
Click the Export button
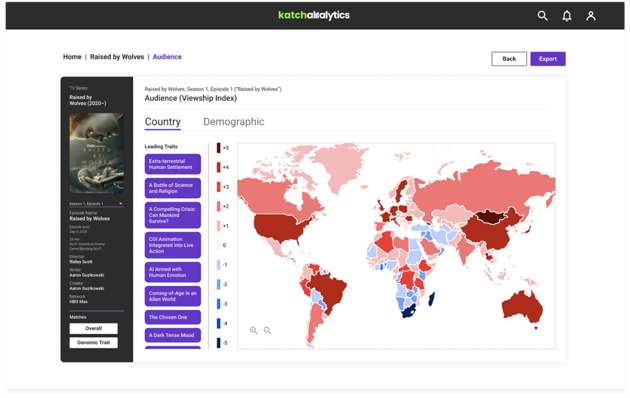pyautogui.click(x=548, y=59)
